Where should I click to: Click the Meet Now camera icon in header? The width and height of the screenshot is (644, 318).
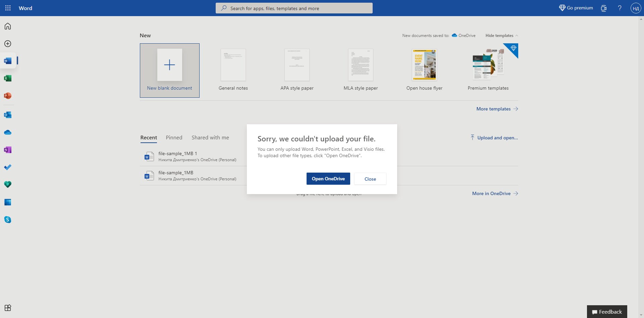point(604,8)
